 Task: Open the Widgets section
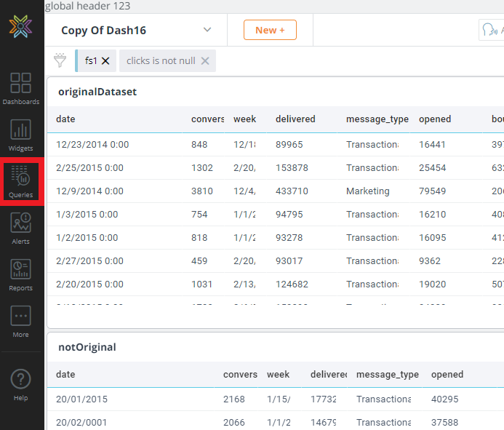tap(20, 135)
